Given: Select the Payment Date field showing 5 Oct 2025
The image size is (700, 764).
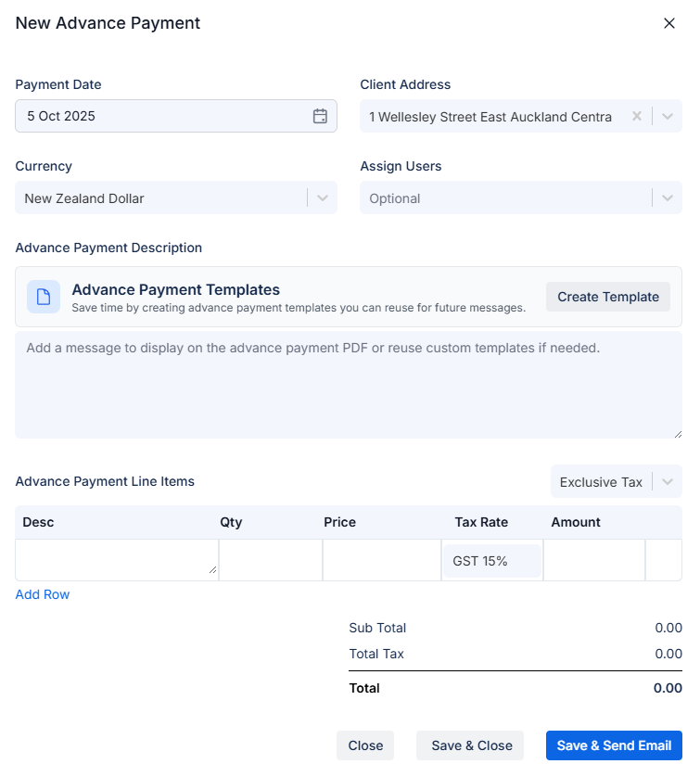Looking at the screenshot, I should [x=158, y=116].
